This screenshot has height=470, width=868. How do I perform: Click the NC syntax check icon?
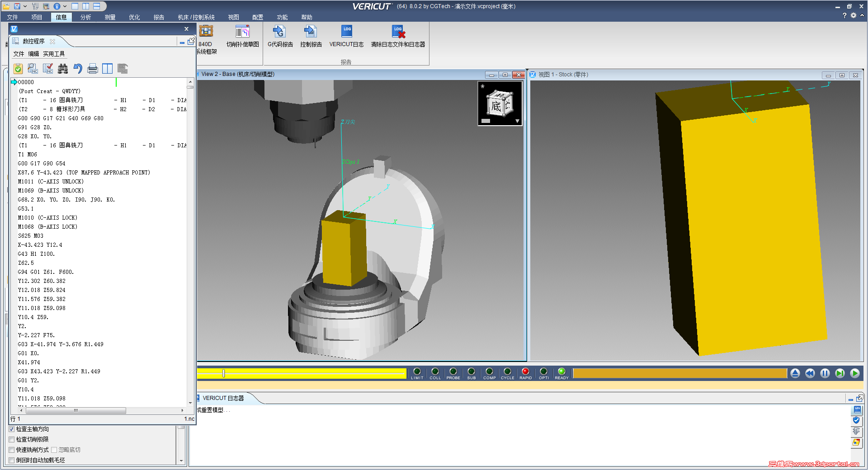48,69
